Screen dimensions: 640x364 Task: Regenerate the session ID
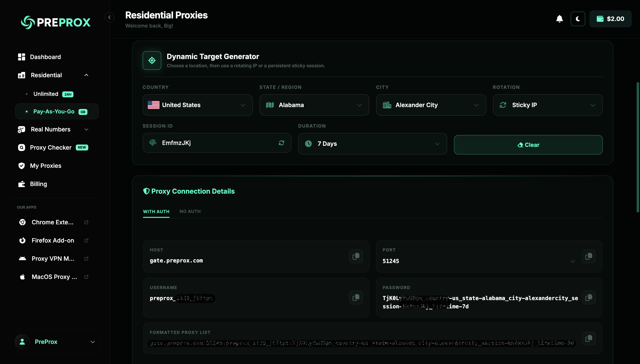tap(281, 143)
